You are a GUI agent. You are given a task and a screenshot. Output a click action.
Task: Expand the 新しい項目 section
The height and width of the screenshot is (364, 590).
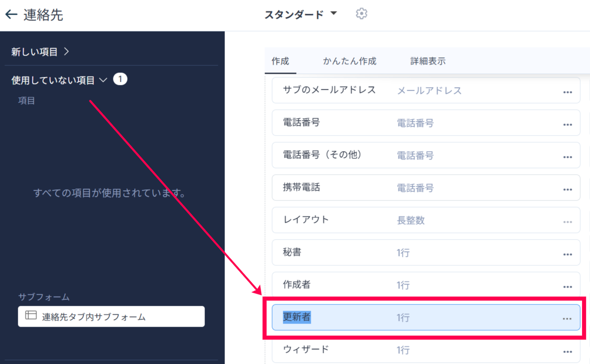[x=40, y=52]
